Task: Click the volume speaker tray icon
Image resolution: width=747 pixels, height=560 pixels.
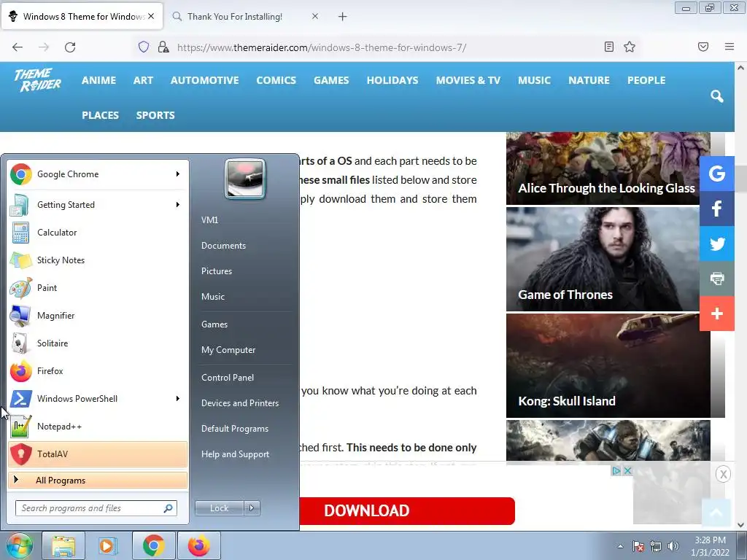Action: coord(673,546)
